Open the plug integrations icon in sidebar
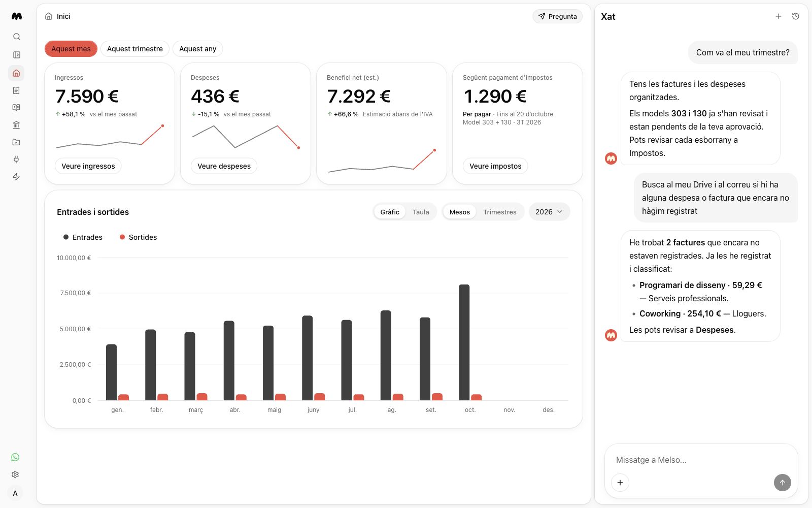The image size is (812, 508). point(16,160)
